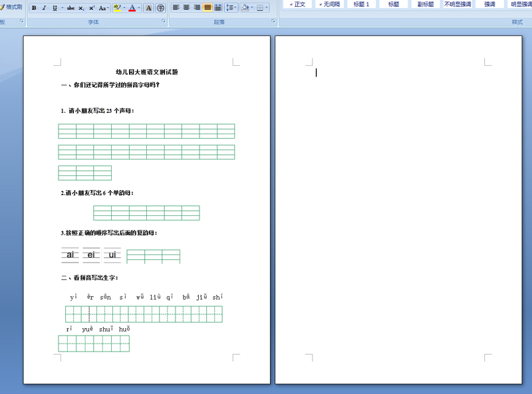Open the clipboard pane dialog launcher
This screenshot has width=532, height=394.
pyautogui.click(x=22, y=21)
